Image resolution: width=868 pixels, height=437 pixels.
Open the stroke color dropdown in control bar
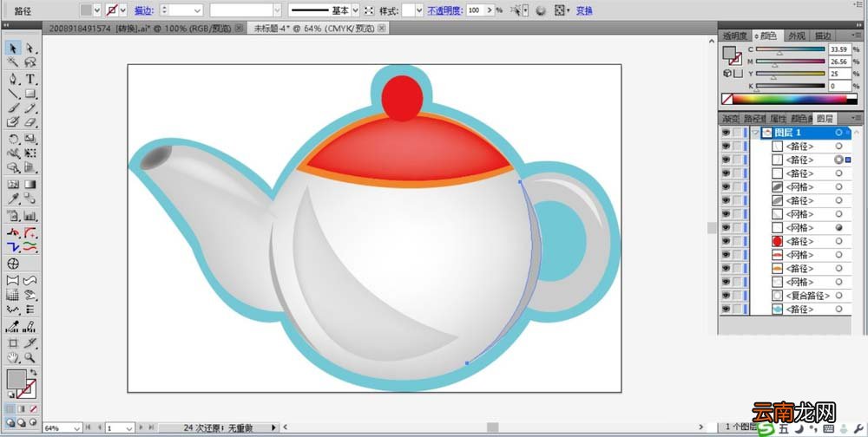click(123, 10)
